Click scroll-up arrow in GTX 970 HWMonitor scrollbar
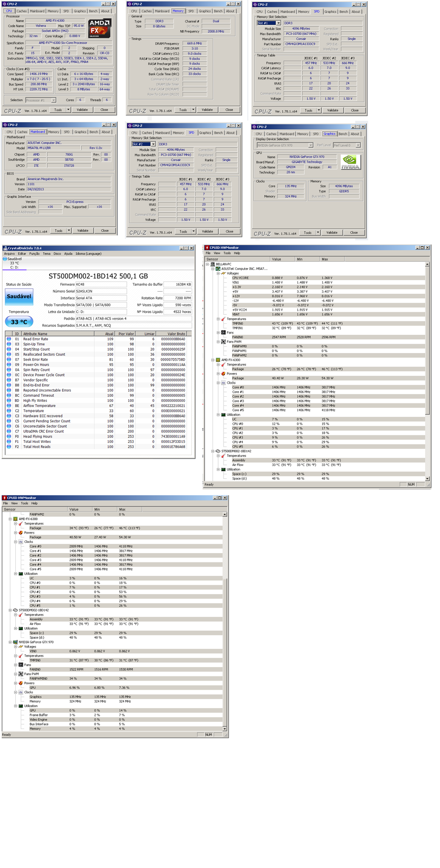 (225, 515)
